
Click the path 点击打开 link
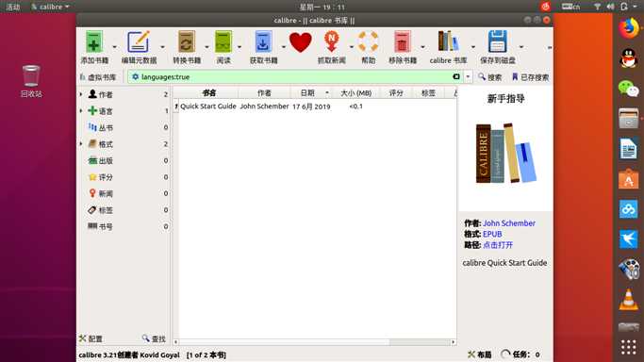coord(498,245)
